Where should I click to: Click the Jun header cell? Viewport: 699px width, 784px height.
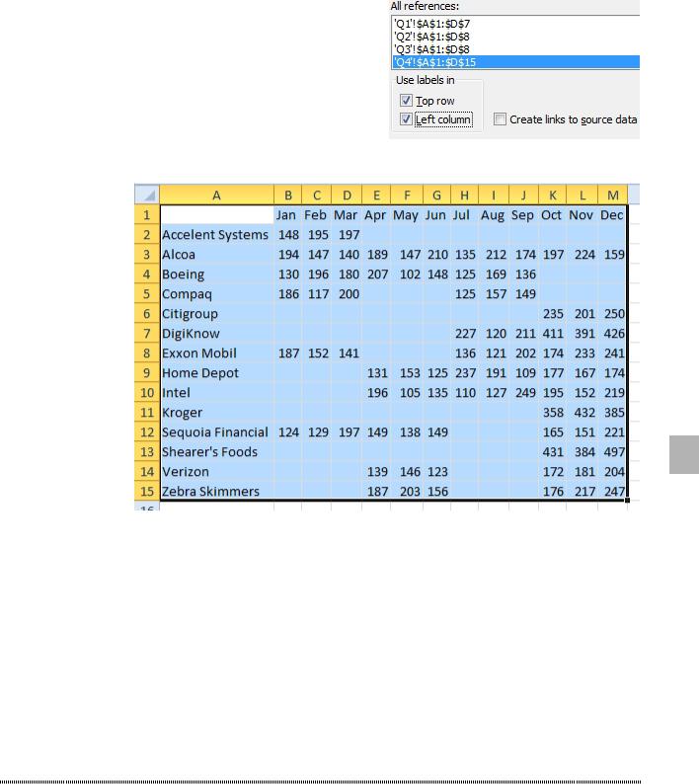pos(436,215)
